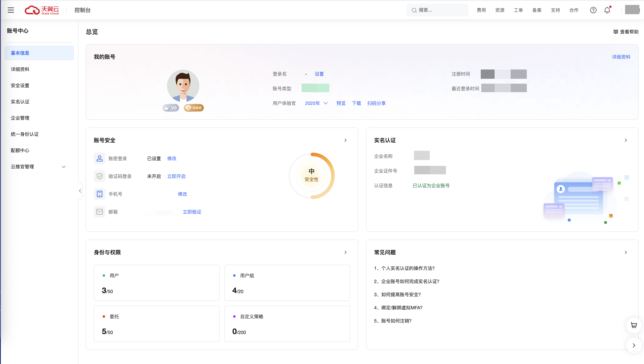Click the 体验官 diamond badge
The image size is (644, 364).
tap(194, 108)
